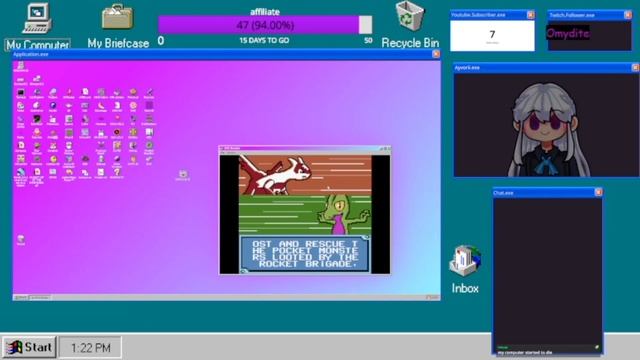Open the Inbox desktop icon
640x360 pixels.
(x=465, y=269)
